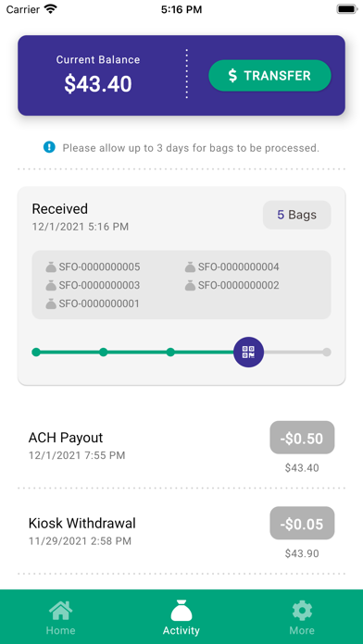Tap the bag icon next to SFO-0000000005
This screenshot has height=644, width=363.
[x=51, y=267]
